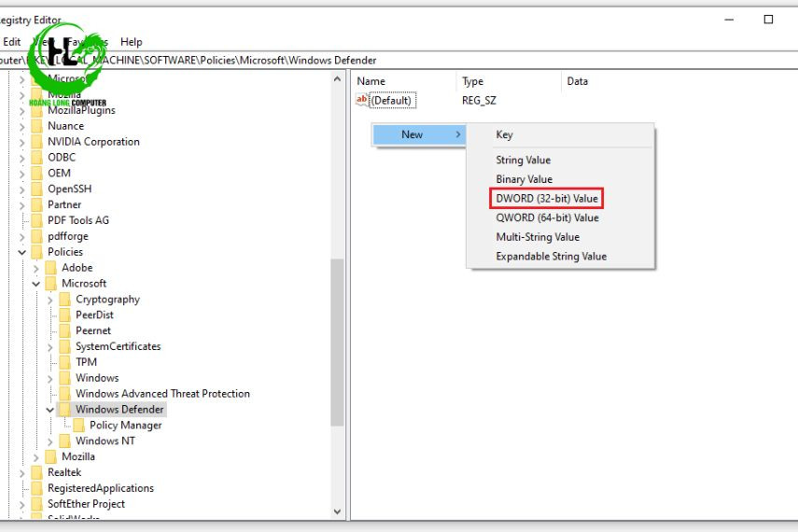Expand the Windows NT key

tap(49, 441)
